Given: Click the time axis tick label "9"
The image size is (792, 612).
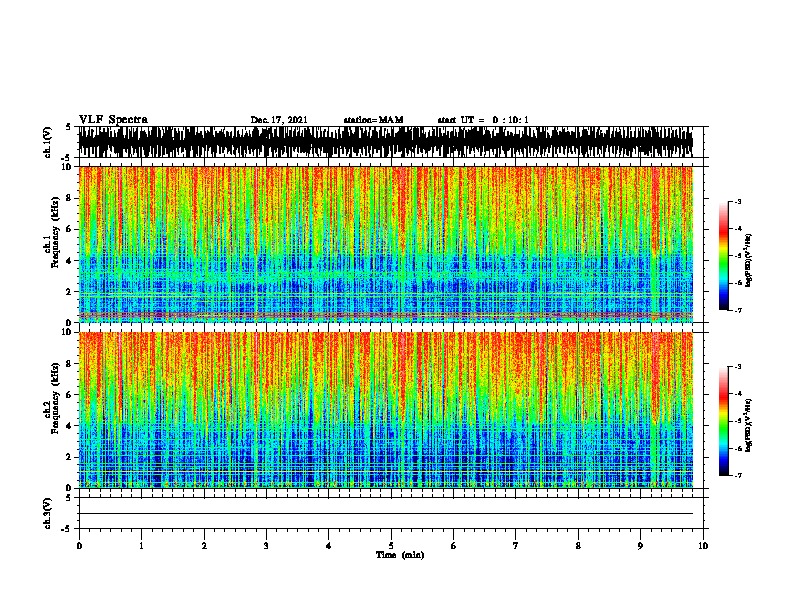Looking at the screenshot, I should (640, 546).
